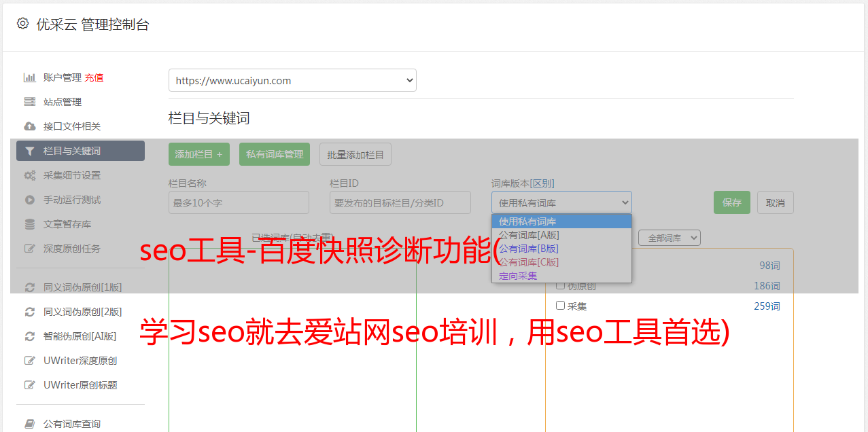Click the 批量添加栏目 button
This screenshot has width=868, height=432.
pos(355,154)
